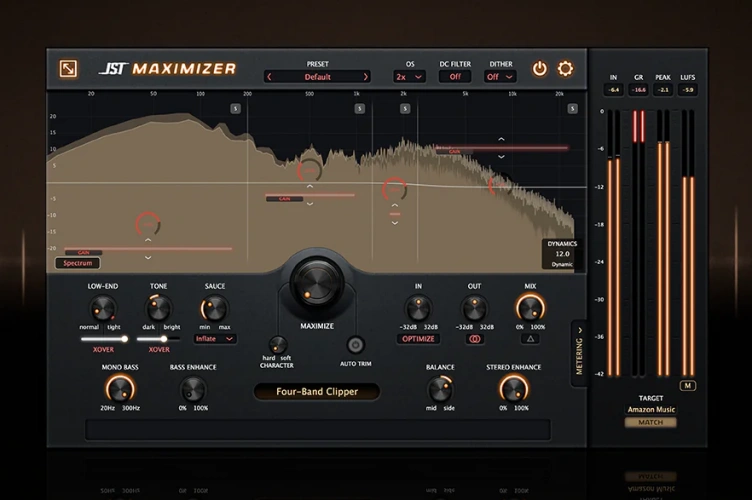The height and width of the screenshot is (500, 752).
Task: Click the high-mid band circle node
Action: [x=394, y=189]
